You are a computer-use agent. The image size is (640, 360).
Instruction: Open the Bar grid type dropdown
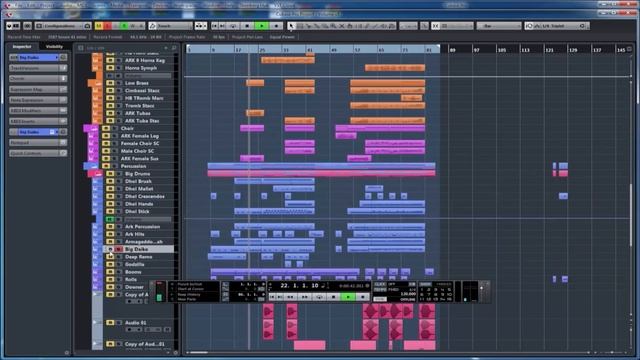[x=498, y=26]
